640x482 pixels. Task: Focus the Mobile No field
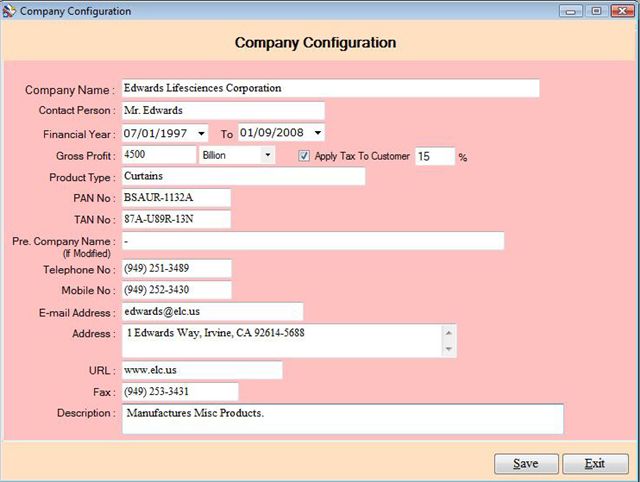click(x=177, y=290)
